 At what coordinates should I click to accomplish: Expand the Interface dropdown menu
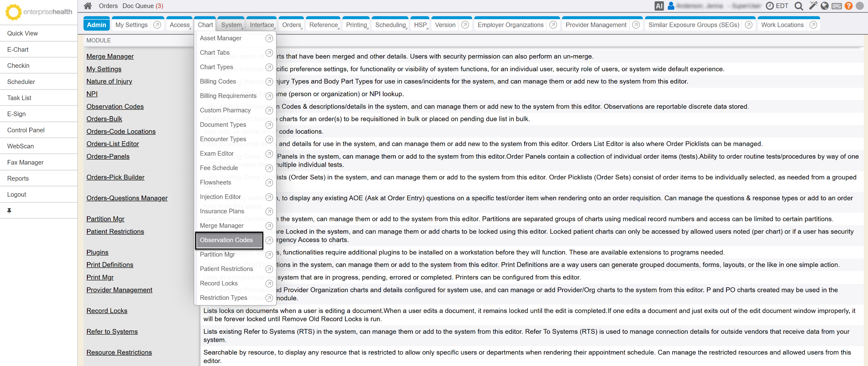tap(262, 25)
